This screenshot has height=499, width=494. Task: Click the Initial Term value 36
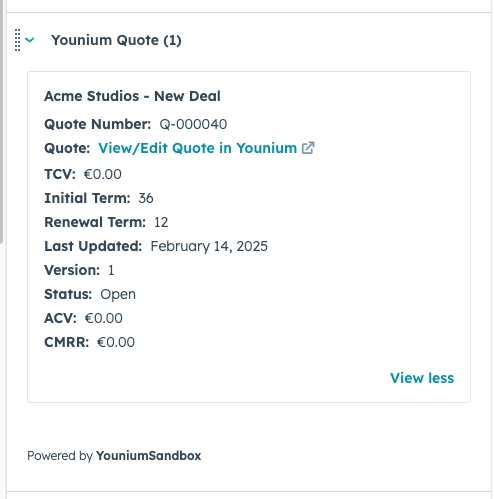tap(146, 198)
